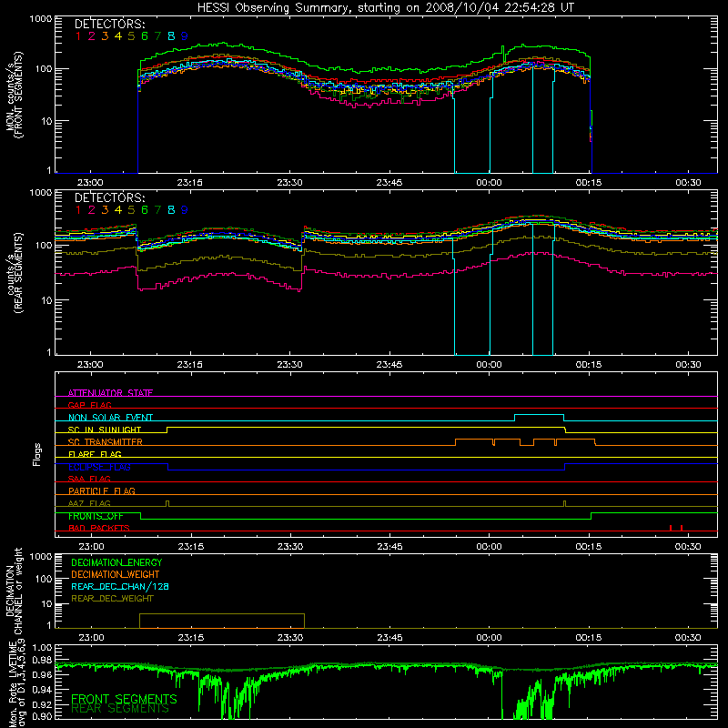Click FRONT SEGMENTS label in livetime panel
The image size is (728, 728).
124,699
